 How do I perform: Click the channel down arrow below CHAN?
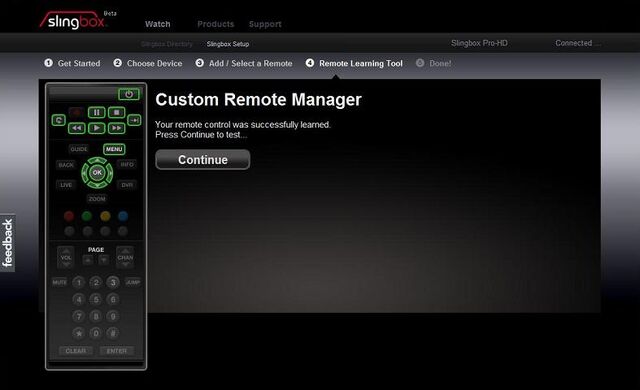click(125, 265)
